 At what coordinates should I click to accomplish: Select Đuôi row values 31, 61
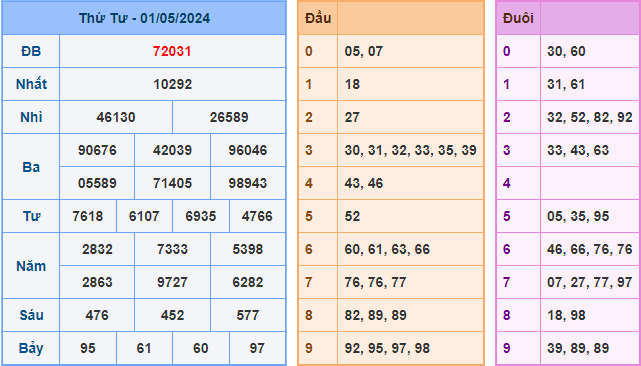pos(566,84)
